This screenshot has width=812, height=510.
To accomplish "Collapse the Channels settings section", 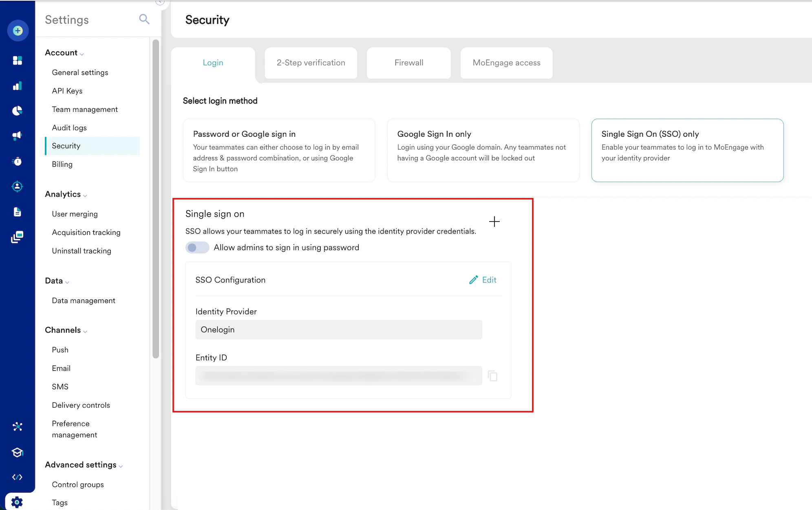I will click(x=66, y=330).
